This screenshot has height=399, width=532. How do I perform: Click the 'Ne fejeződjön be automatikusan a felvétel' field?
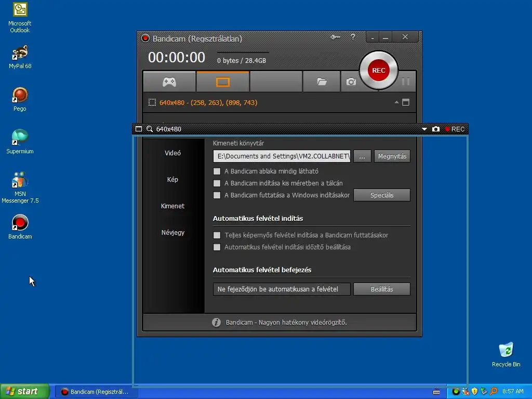click(x=282, y=289)
